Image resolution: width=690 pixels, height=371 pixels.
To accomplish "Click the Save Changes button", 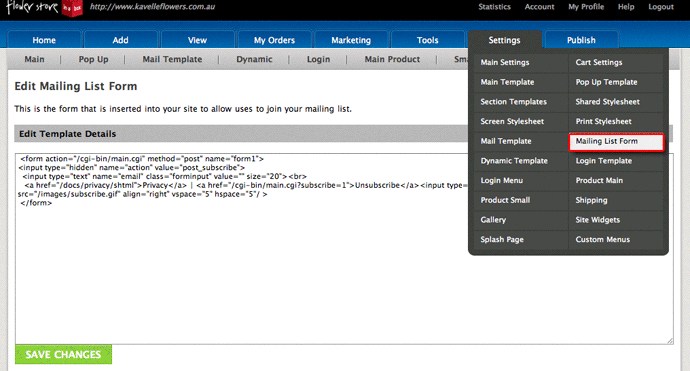I will [63, 355].
